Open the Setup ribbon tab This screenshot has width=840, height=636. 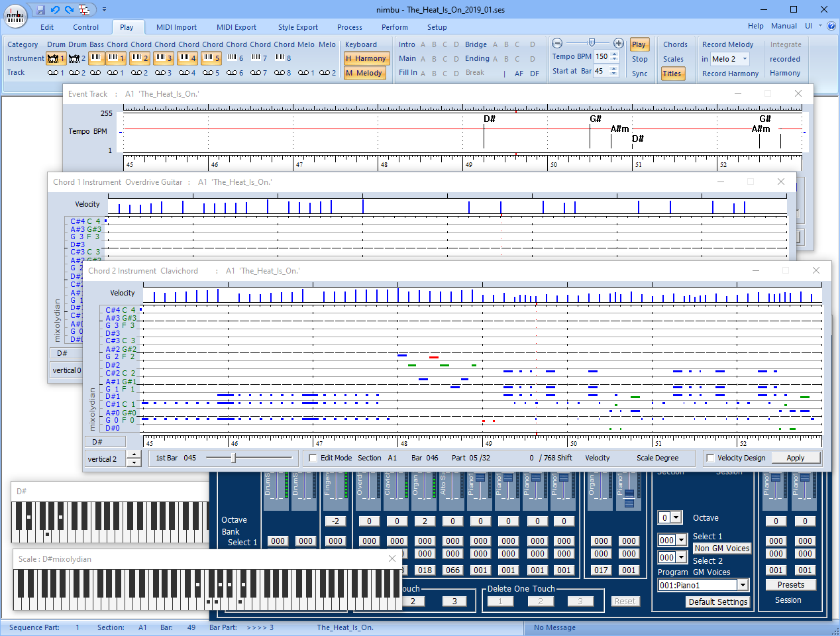[437, 27]
